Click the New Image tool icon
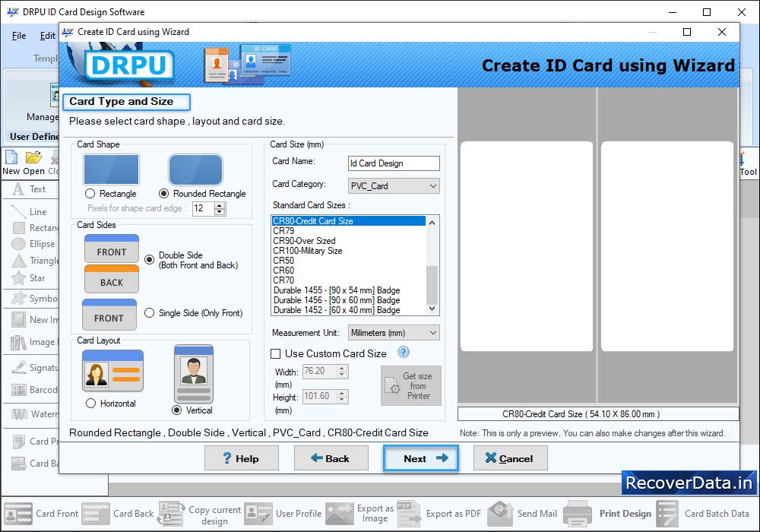760x532 pixels. [18, 319]
